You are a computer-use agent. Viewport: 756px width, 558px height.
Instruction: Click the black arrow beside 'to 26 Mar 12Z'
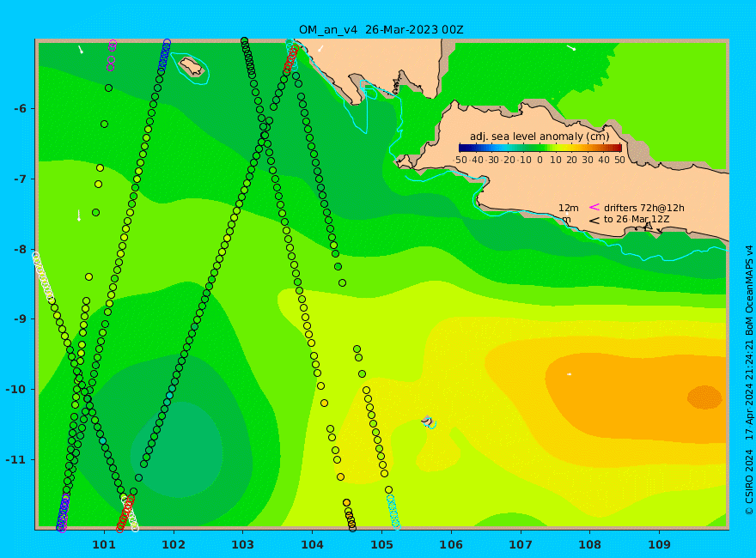pos(594,221)
